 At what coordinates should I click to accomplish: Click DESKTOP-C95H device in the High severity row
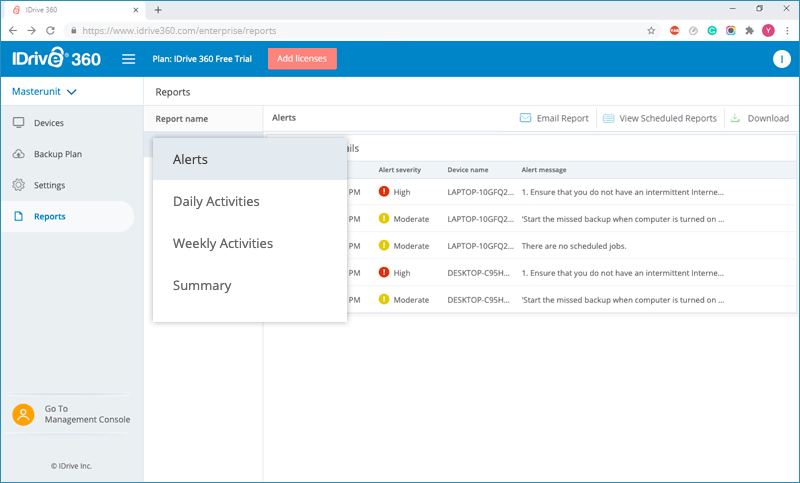(479, 273)
